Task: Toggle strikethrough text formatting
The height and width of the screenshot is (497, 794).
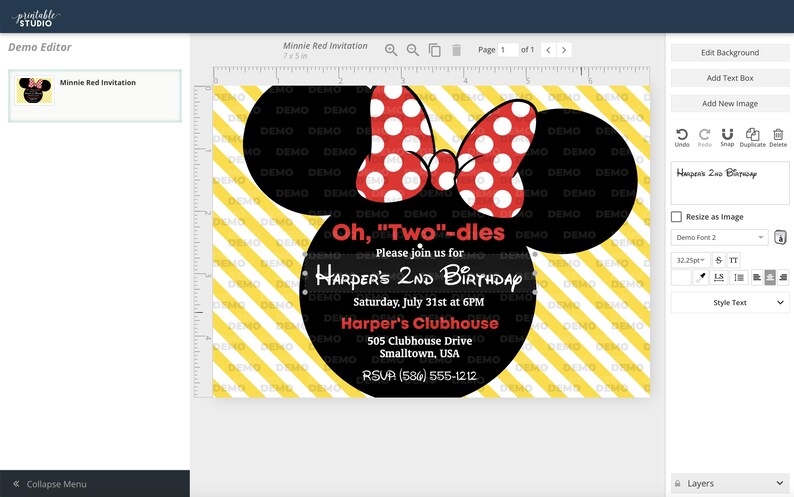Action: [x=719, y=260]
